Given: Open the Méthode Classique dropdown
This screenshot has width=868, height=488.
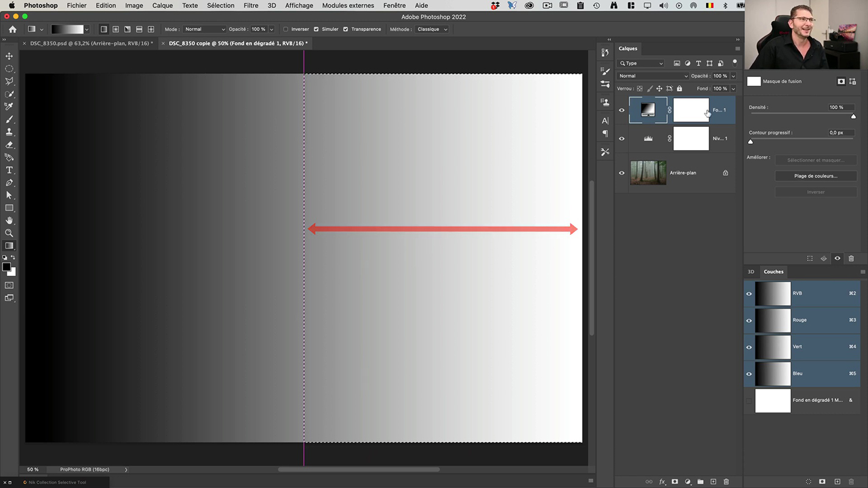Looking at the screenshot, I should pos(432,29).
